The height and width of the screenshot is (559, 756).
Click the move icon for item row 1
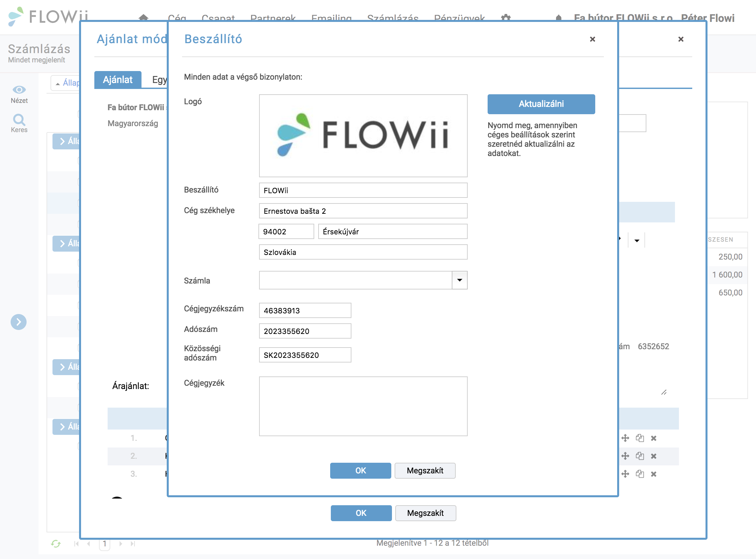(625, 438)
